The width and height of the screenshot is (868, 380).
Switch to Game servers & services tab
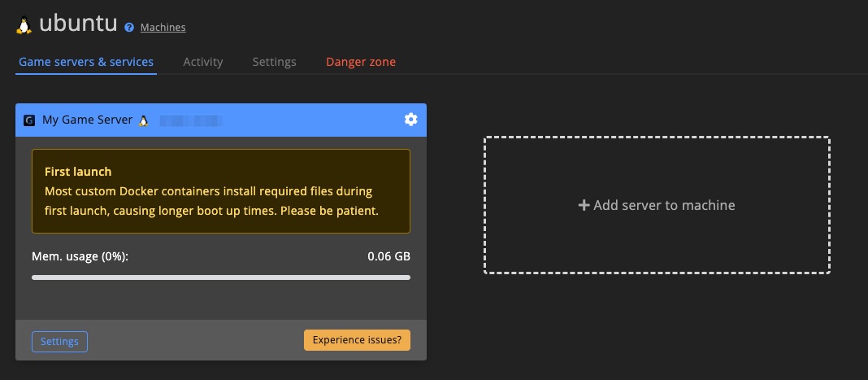86,62
